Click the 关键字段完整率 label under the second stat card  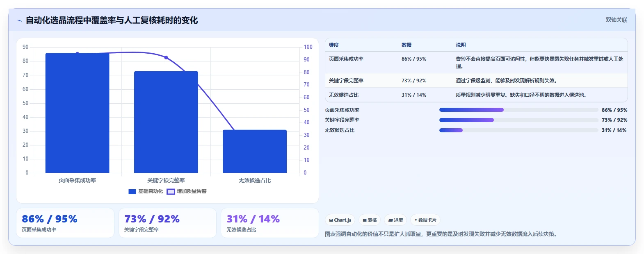coord(142,230)
